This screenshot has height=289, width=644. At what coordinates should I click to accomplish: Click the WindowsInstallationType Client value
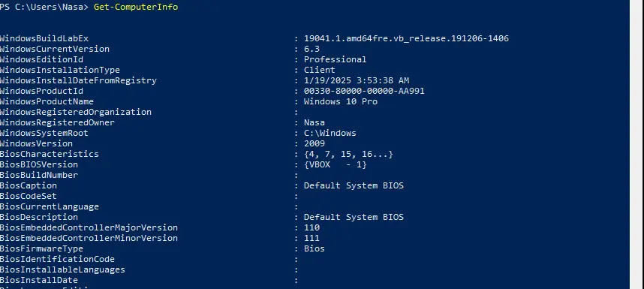(x=320, y=71)
